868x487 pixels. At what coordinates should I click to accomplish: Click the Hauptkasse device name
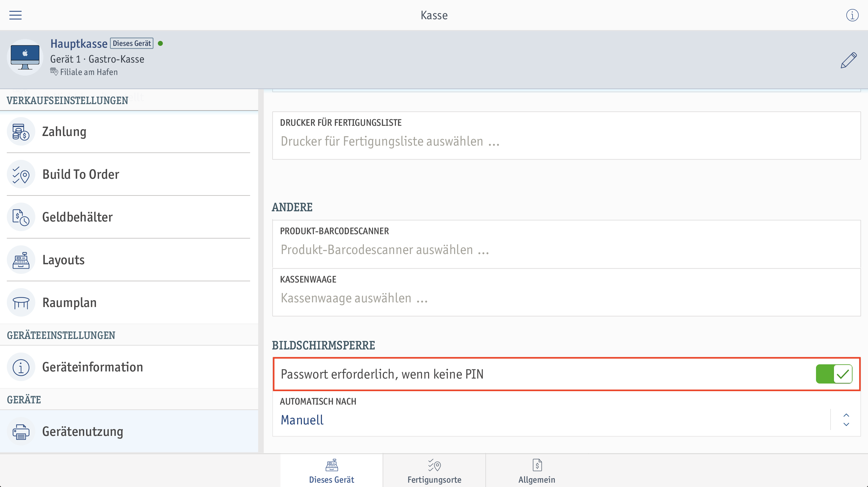pos(79,44)
